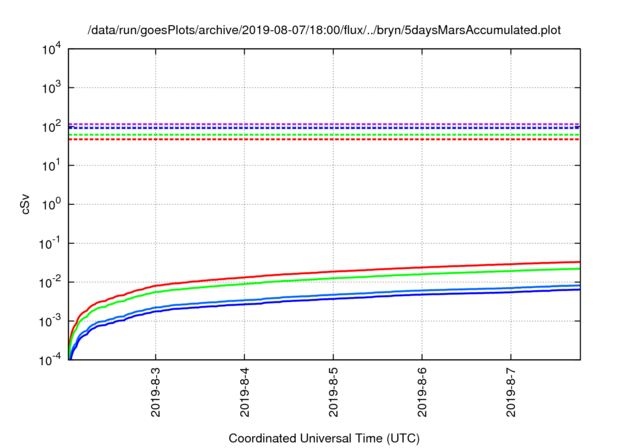
Task: Click the 10^2 y-axis tick label
Action: [x=48, y=127]
